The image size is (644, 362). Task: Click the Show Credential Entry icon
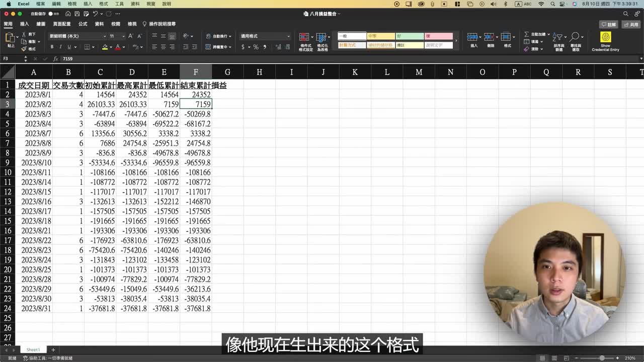click(x=605, y=38)
